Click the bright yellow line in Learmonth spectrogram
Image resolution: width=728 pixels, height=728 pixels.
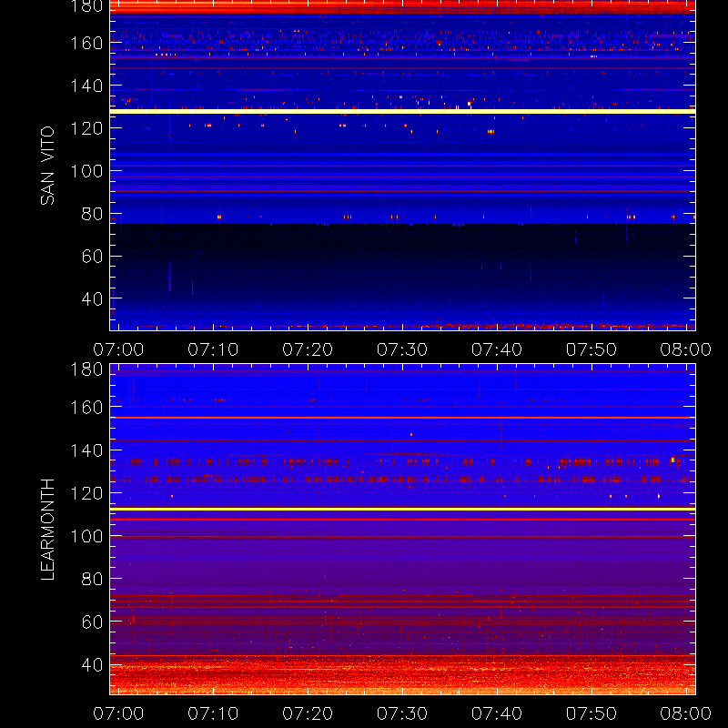coord(402,510)
